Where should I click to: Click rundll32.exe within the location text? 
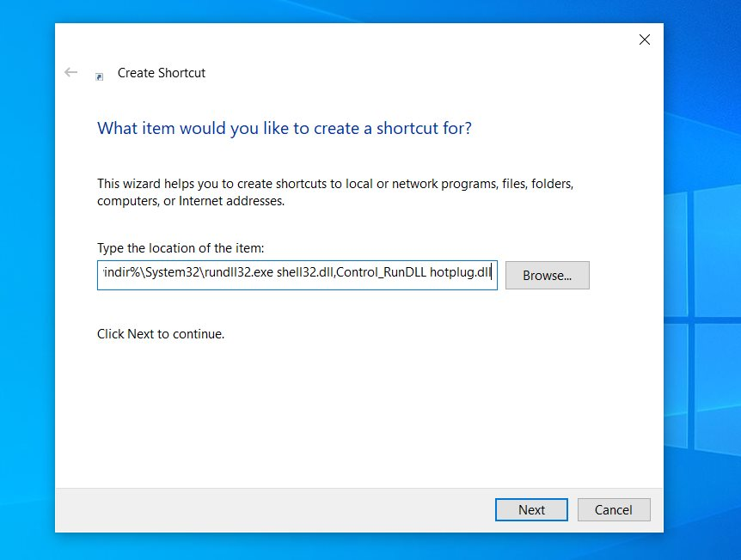[239, 272]
